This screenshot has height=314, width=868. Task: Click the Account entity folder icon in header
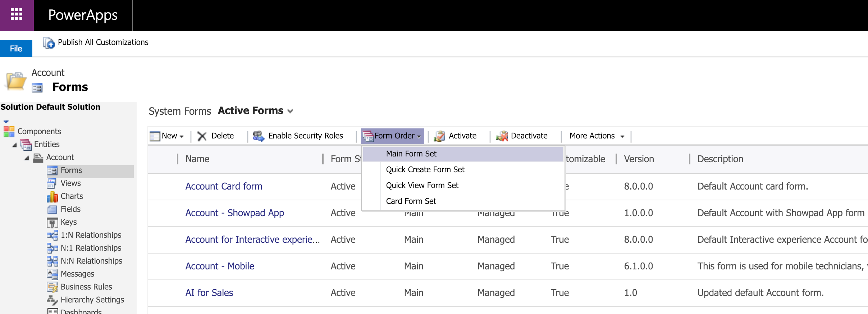tap(15, 81)
